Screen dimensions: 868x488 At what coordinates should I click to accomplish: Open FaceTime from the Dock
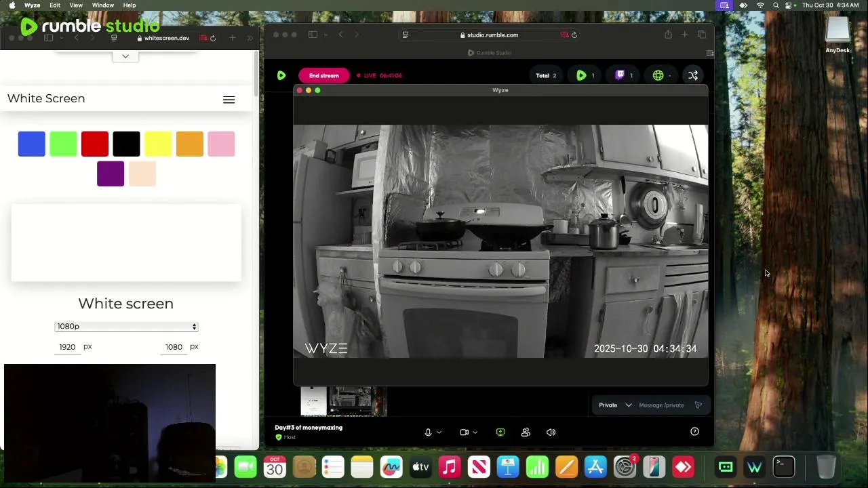[x=245, y=467]
